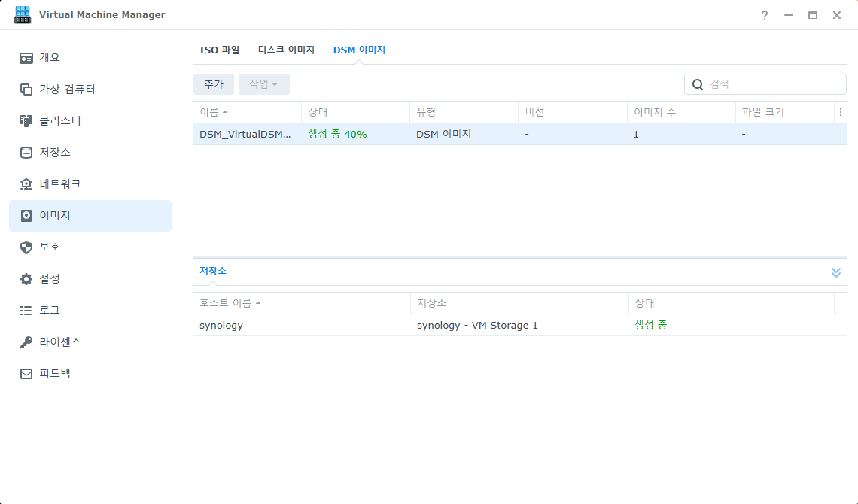Click the 생성 중 40% status cell
The image size is (858, 504).
click(337, 134)
